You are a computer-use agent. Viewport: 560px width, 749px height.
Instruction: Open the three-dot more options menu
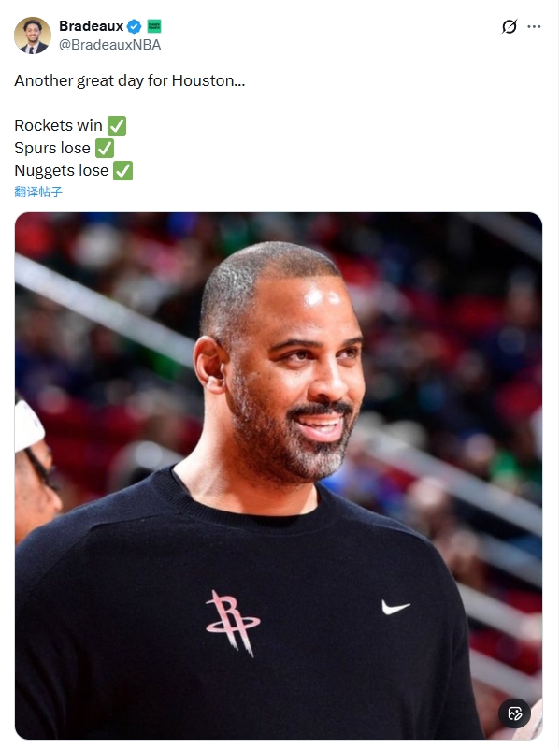click(x=534, y=26)
